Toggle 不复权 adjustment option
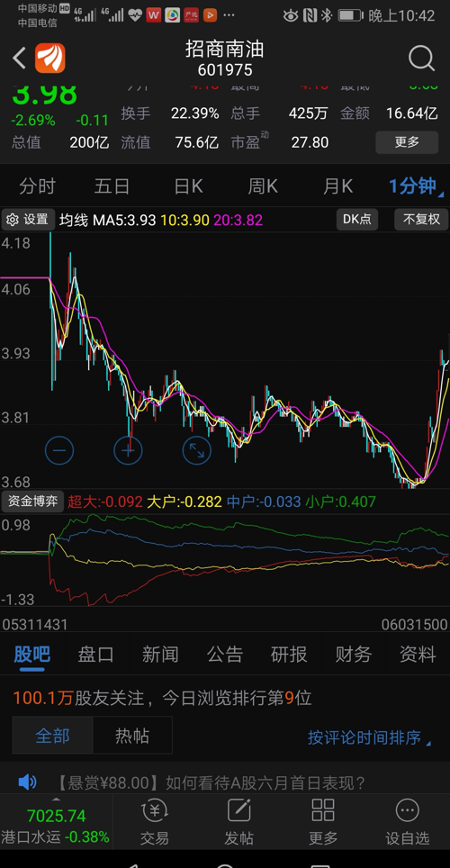450x868 pixels. click(421, 219)
